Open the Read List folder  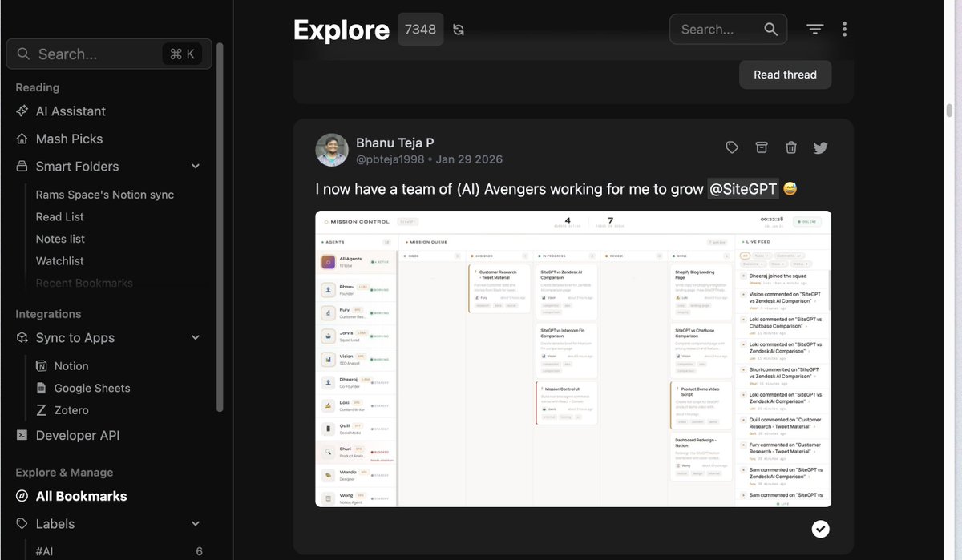60,217
